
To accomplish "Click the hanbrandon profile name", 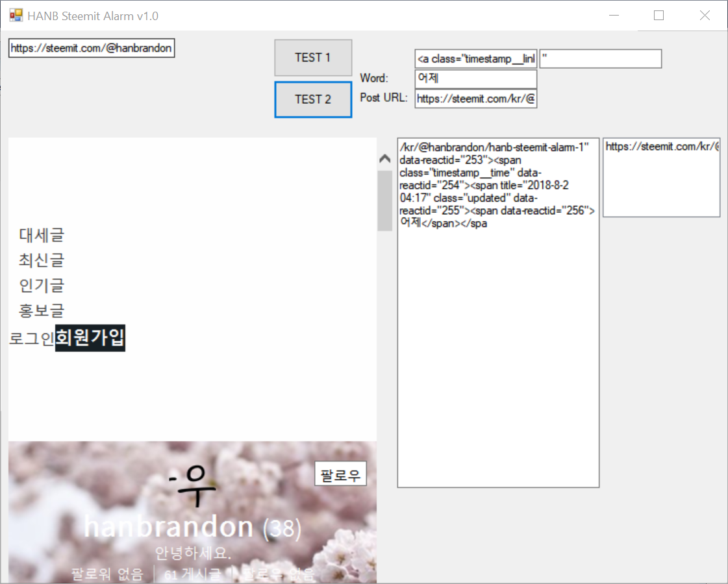I will pyautogui.click(x=169, y=527).
